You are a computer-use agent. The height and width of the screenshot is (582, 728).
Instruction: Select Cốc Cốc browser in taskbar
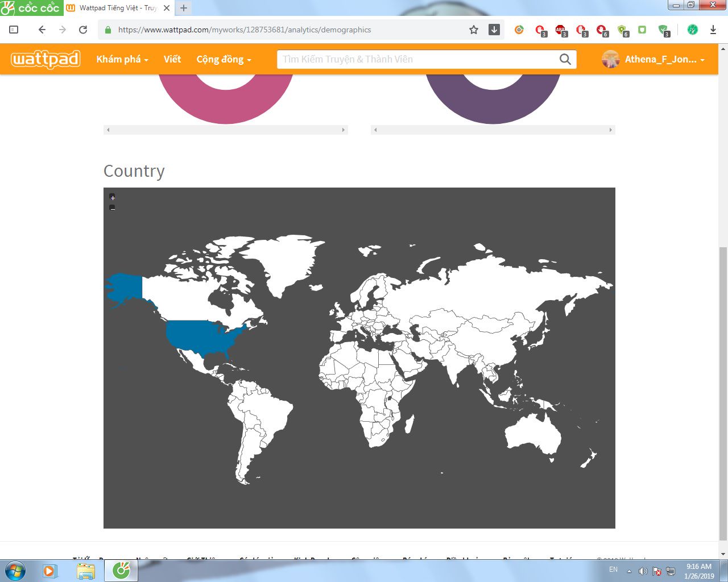(x=121, y=571)
